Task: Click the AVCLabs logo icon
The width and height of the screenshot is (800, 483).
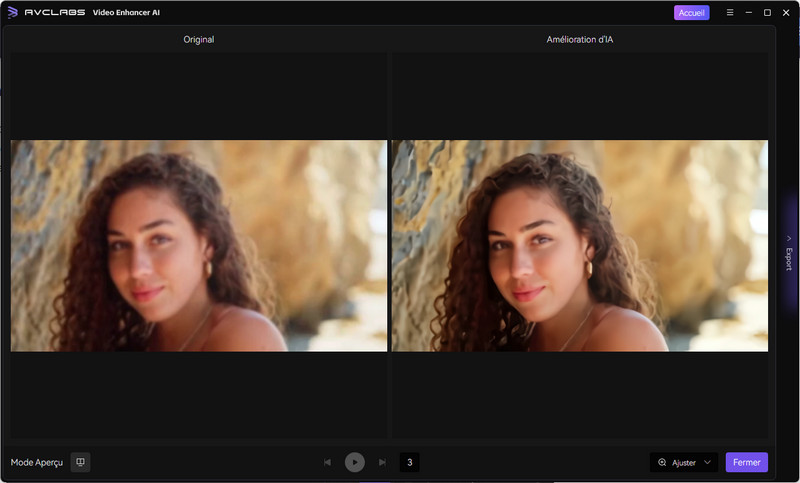Action: tap(13, 13)
